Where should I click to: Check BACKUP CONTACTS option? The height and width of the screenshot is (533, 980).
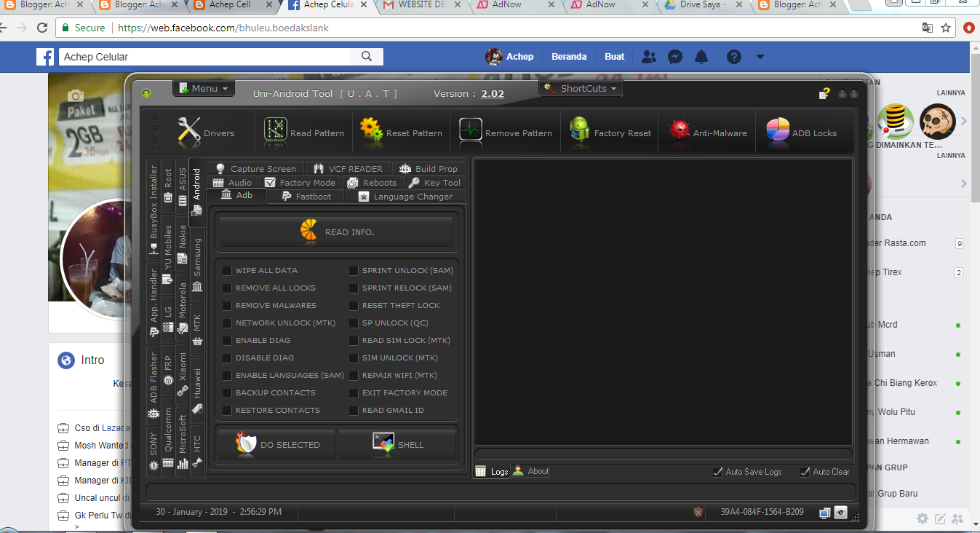[228, 393]
